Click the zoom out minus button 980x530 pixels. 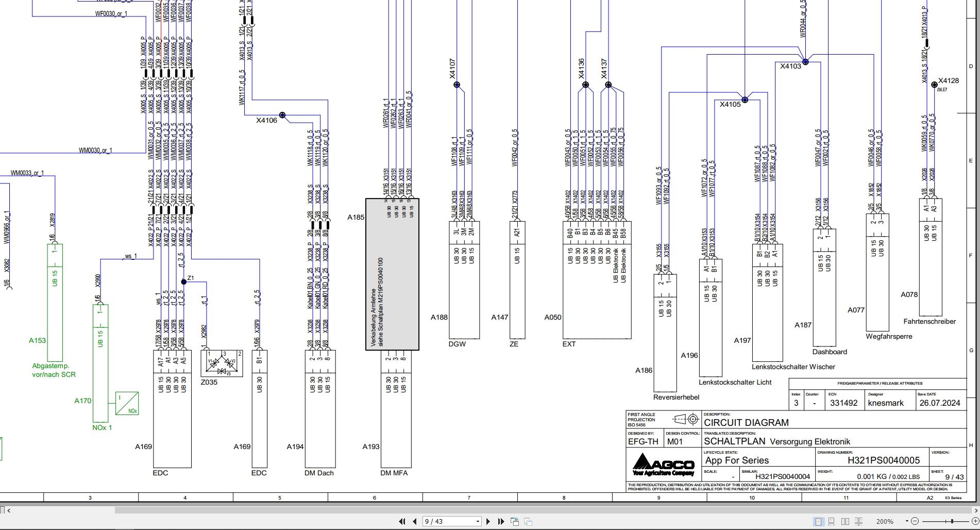tap(915, 521)
